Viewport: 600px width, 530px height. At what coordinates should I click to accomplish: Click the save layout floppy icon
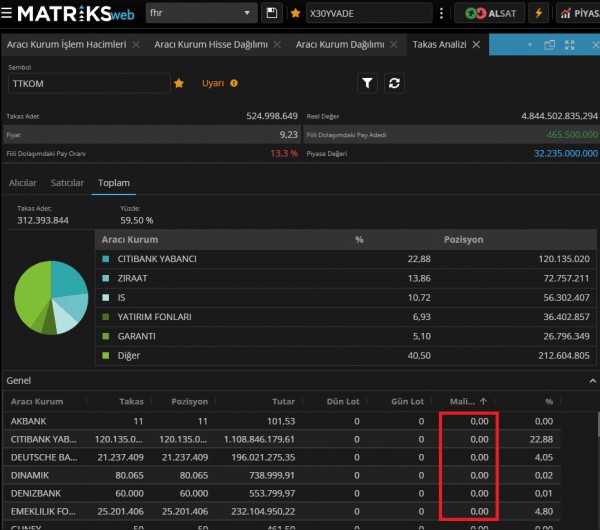(272, 13)
